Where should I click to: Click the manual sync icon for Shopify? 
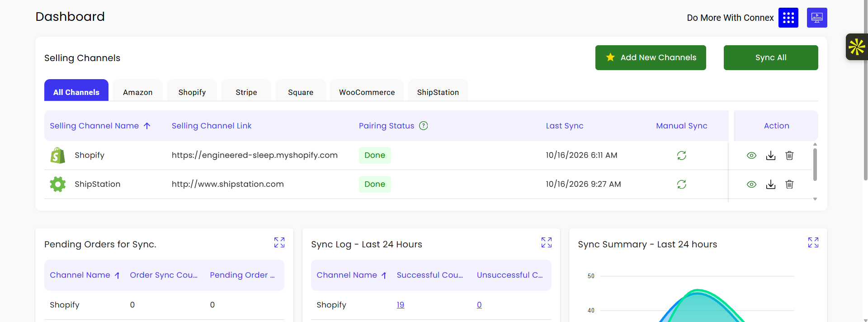682,156
